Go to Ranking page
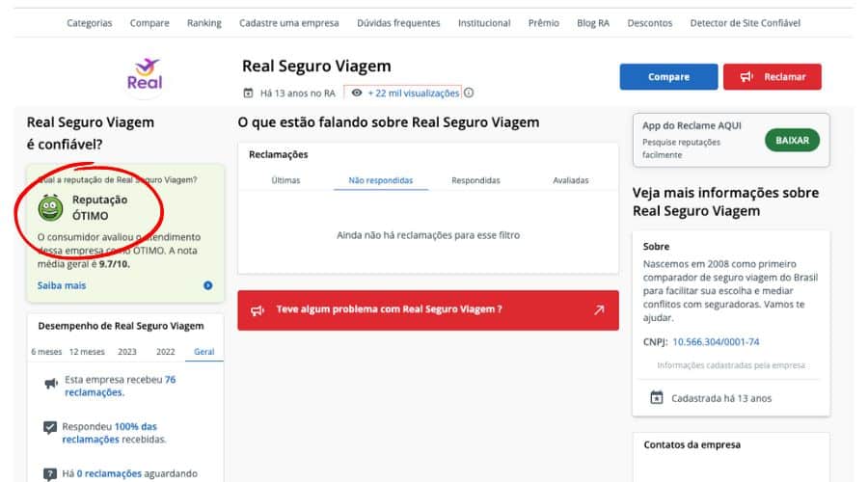The image size is (868, 482). 204,23
